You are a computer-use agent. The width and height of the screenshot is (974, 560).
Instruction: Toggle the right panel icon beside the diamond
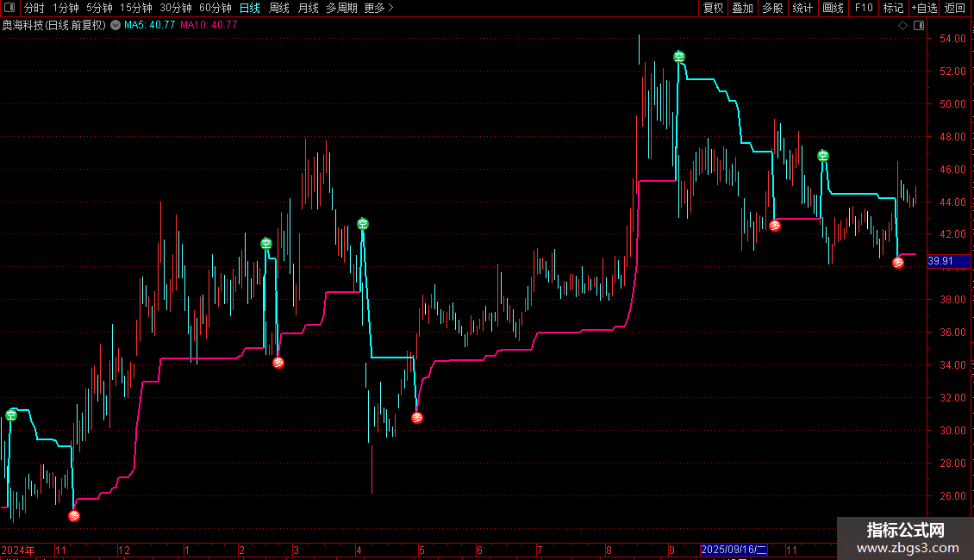(x=919, y=26)
